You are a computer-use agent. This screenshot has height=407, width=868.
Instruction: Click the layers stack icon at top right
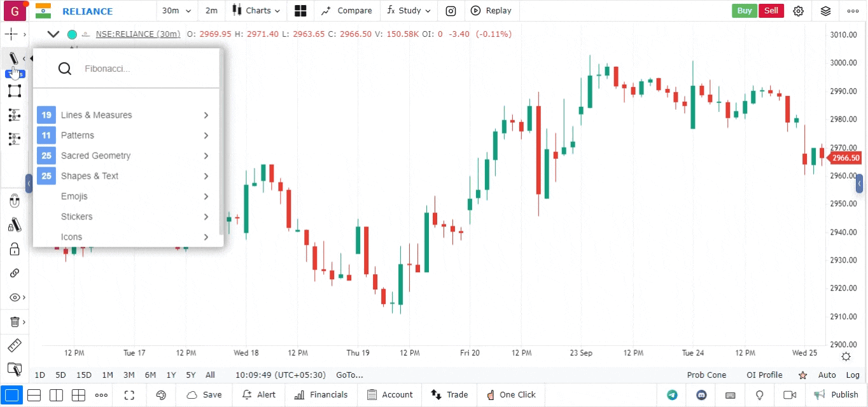point(825,11)
